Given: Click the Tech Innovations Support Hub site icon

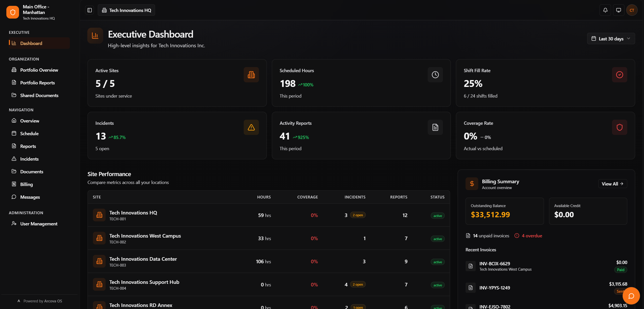Looking at the screenshot, I should click(99, 285).
